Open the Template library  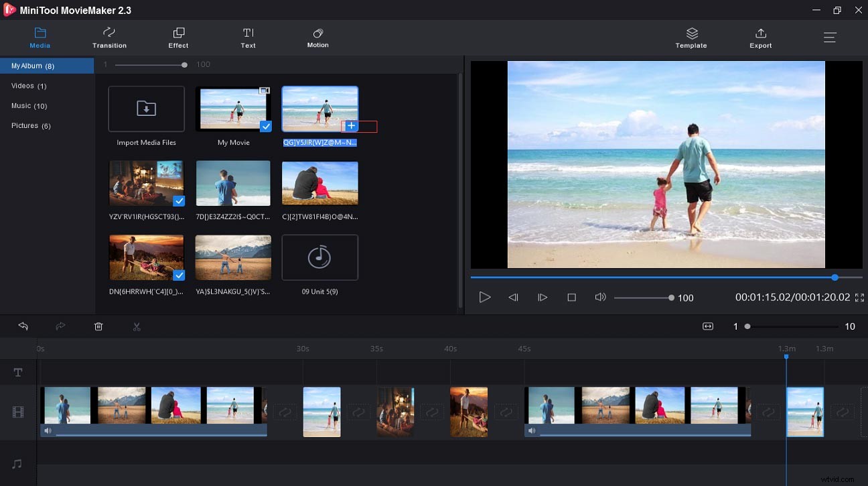pos(691,38)
